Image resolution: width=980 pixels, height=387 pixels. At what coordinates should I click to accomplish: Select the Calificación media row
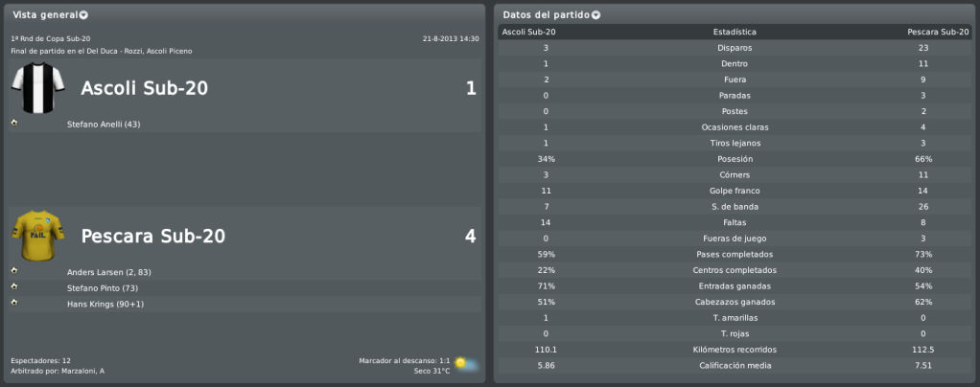pos(735,366)
